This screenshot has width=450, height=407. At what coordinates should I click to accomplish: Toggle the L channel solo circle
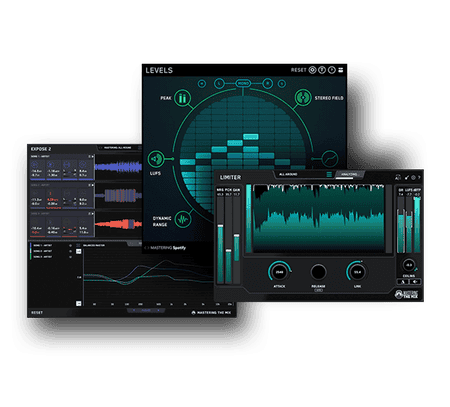[x=219, y=83]
